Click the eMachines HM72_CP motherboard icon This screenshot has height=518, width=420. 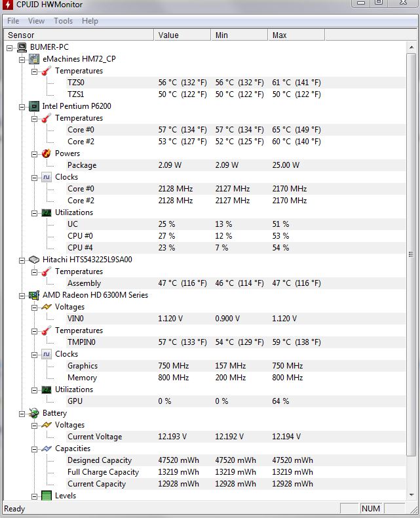34,59
